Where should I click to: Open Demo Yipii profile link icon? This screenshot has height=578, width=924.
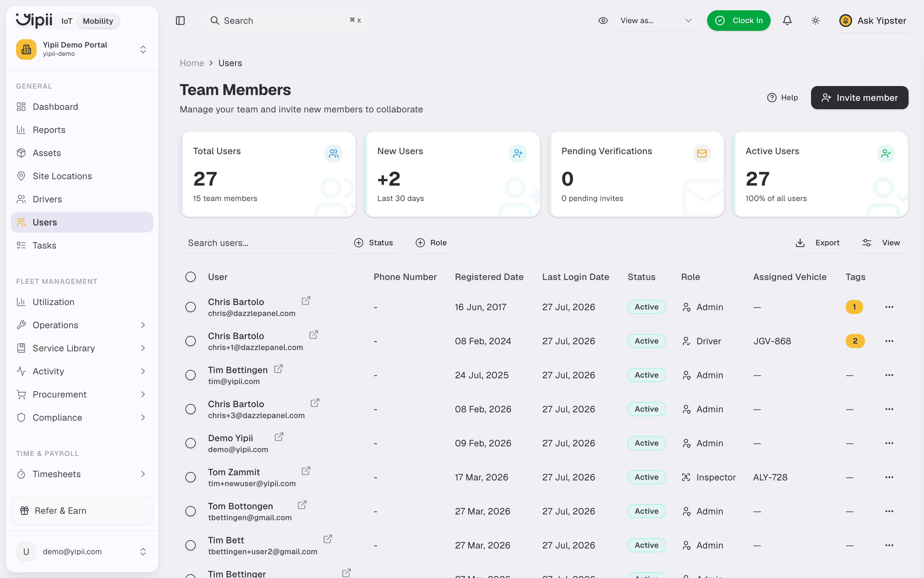[x=279, y=437]
